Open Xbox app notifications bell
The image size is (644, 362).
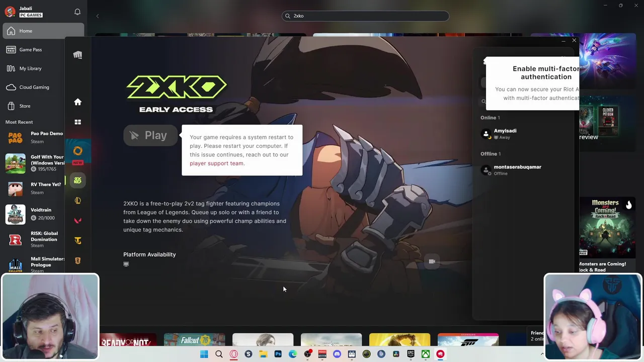pos(77,12)
